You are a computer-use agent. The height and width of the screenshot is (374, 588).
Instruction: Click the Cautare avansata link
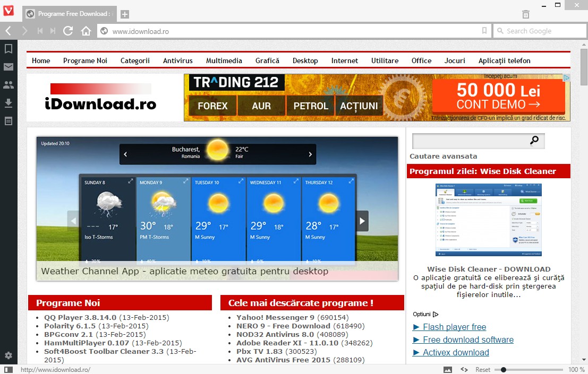click(x=443, y=156)
